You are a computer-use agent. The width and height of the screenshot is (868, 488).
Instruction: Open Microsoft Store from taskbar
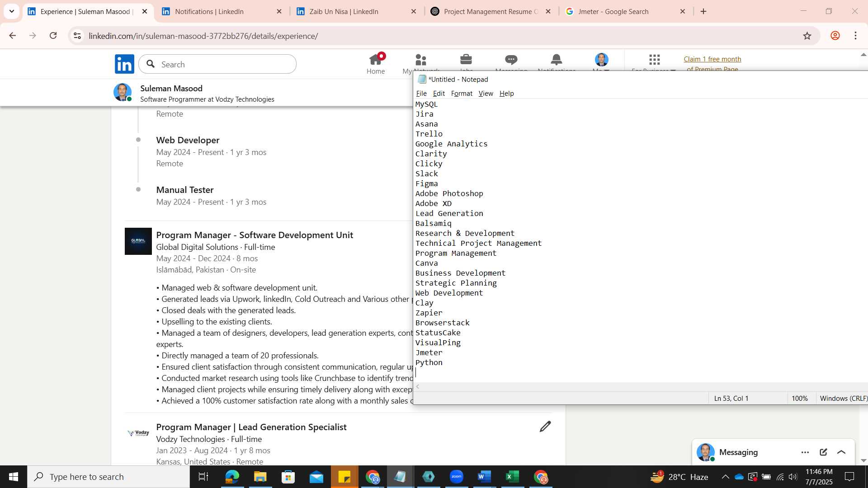288,477
